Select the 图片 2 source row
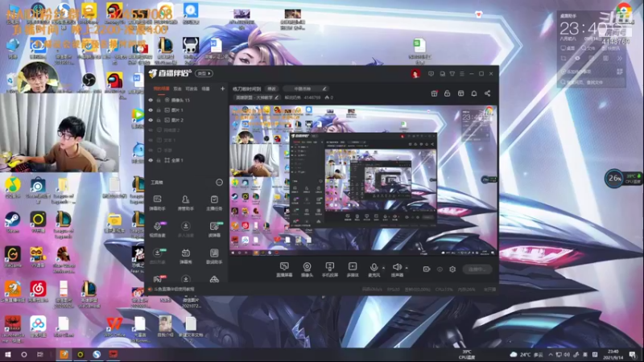The image size is (644, 362). (187, 120)
